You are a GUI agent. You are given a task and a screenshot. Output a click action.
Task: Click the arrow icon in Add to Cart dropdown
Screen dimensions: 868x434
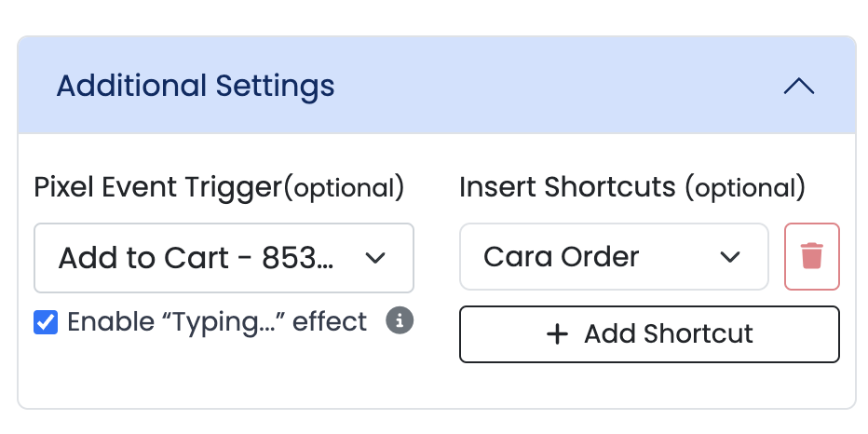[x=375, y=258]
